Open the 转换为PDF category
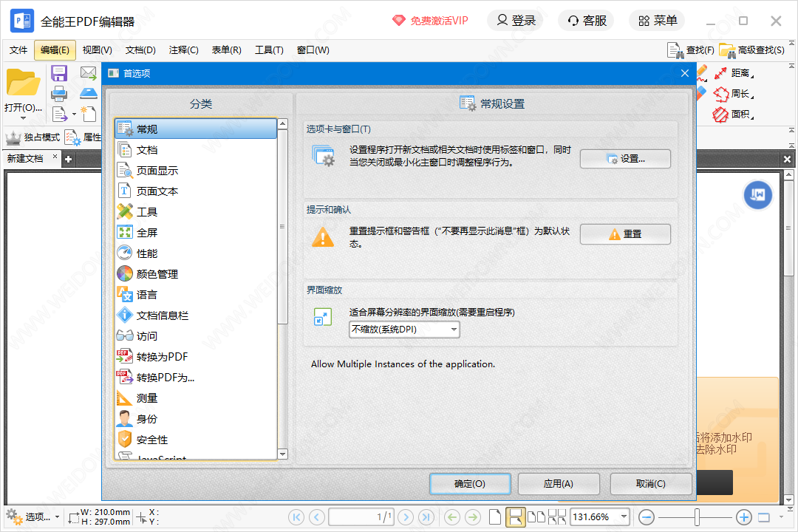This screenshot has height=532, width=798. coord(196,357)
